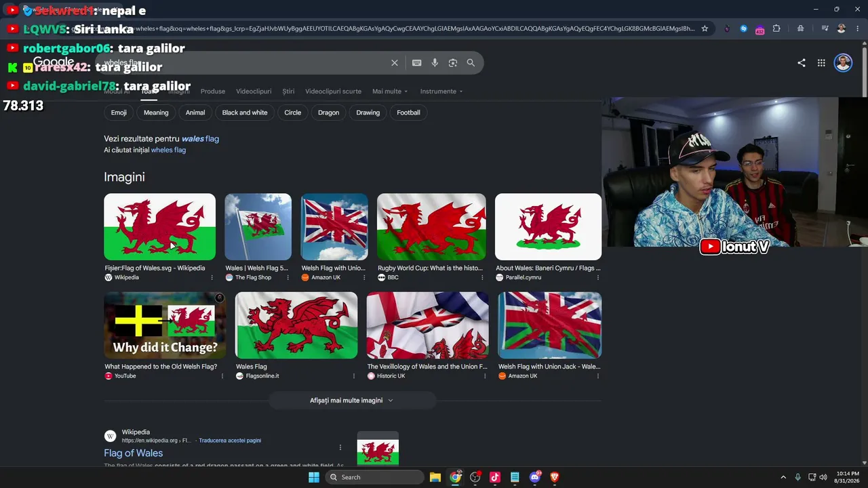
Task: Select the Animal filter chip
Action: tap(195, 113)
